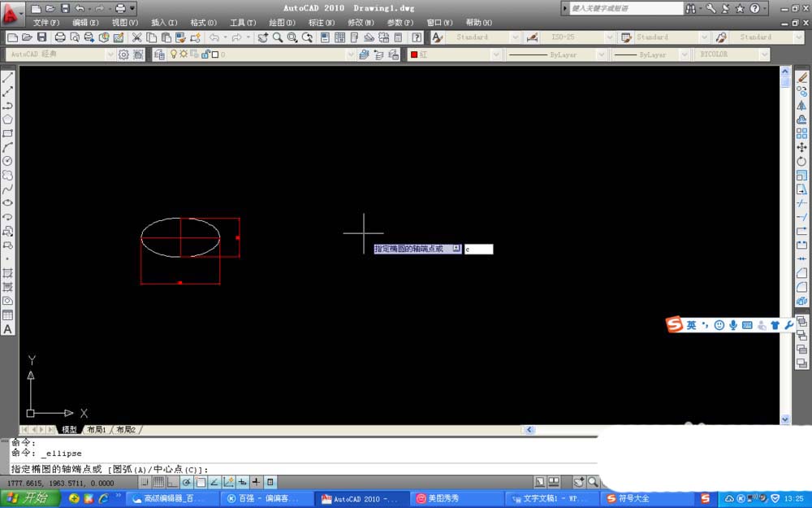Toggle Ortho mode in status bar
Image resolution: width=812 pixels, height=508 pixels.
tap(172, 482)
